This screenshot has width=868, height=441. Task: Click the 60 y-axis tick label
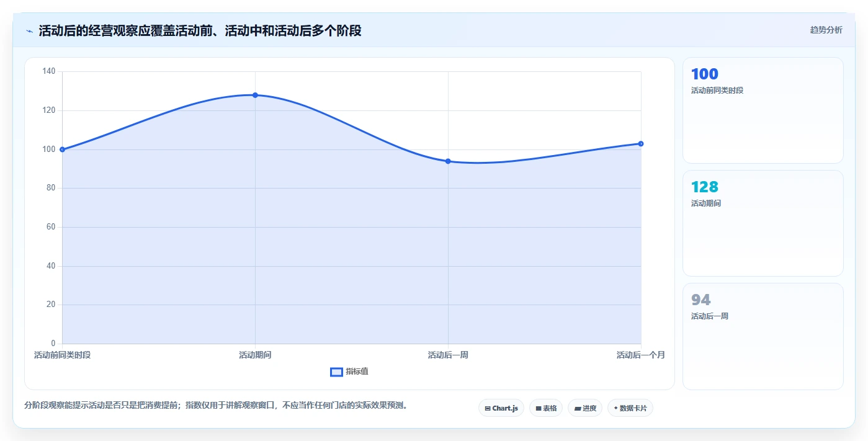[51, 227]
